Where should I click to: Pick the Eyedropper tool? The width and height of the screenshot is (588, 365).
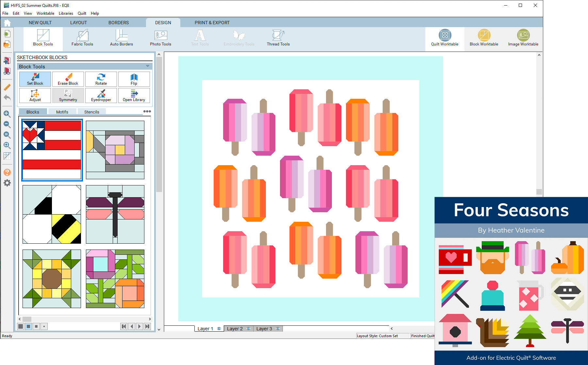(x=101, y=96)
